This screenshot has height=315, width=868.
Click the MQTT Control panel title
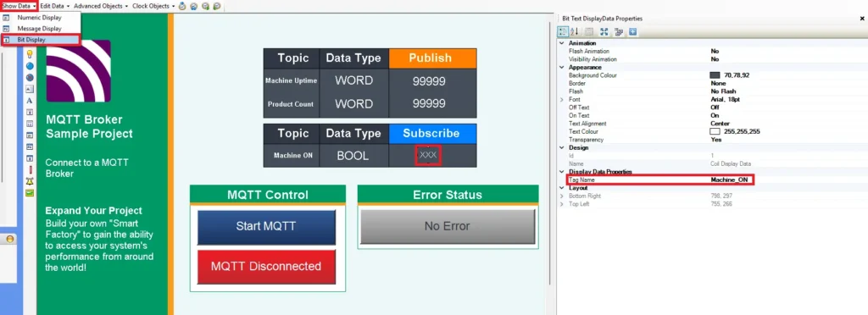268,195
